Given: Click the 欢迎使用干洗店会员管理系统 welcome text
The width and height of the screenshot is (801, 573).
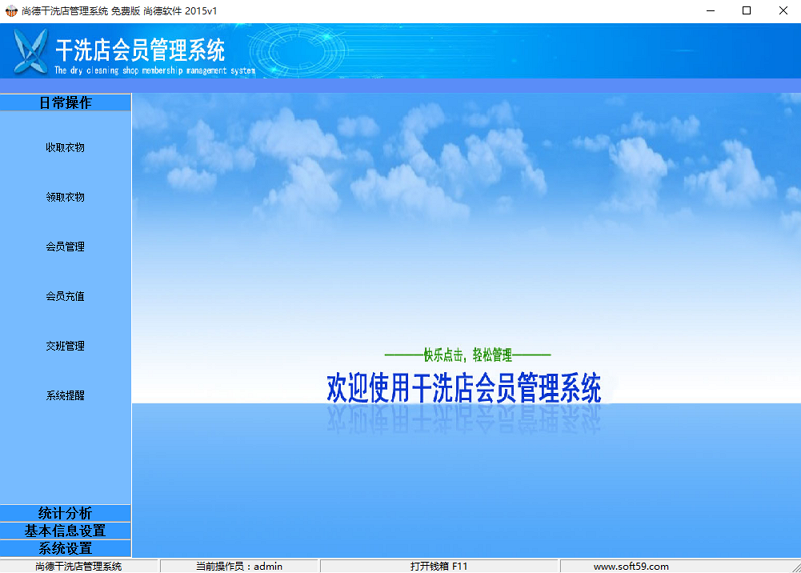Looking at the screenshot, I should (464, 388).
